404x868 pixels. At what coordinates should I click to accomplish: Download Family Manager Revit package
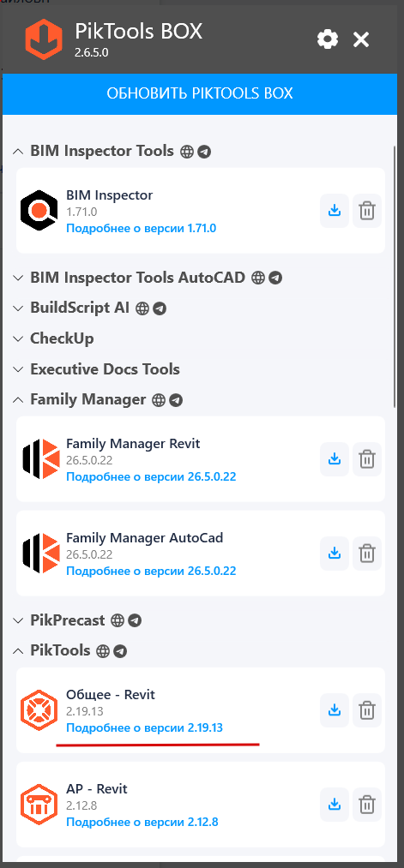tap(335, 459)
